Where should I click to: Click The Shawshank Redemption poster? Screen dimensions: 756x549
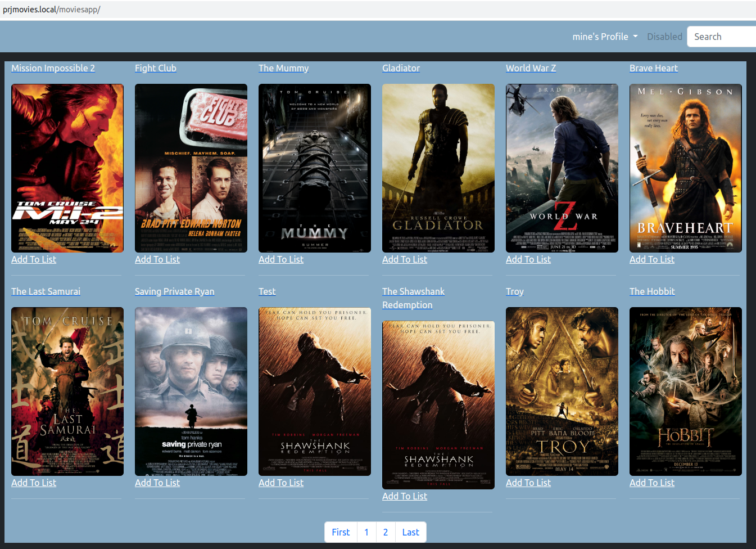(x=438, y=405)
